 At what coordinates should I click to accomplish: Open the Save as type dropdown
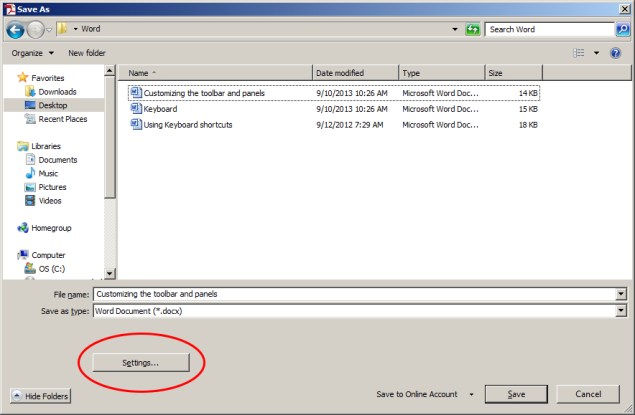click(620, 311)
